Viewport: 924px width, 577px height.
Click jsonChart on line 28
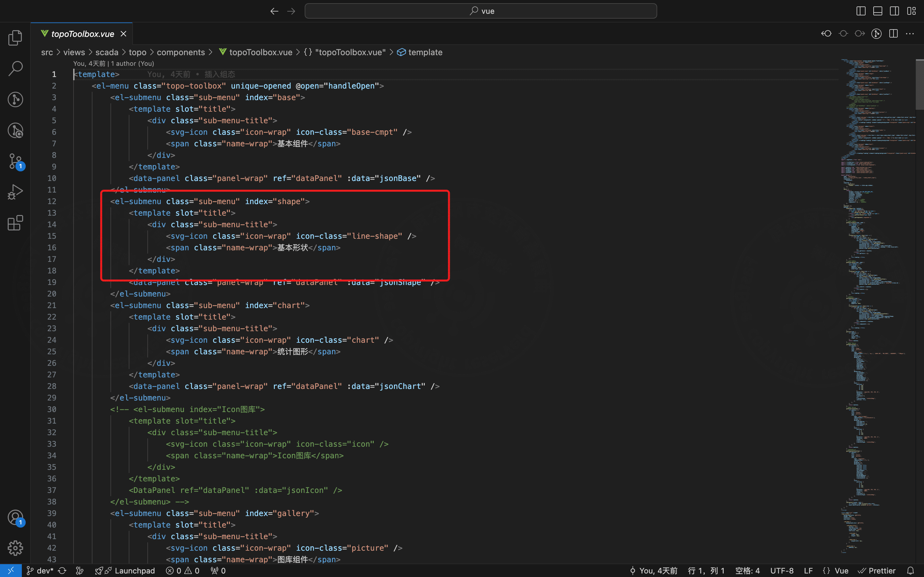click(x=400, y=386)
